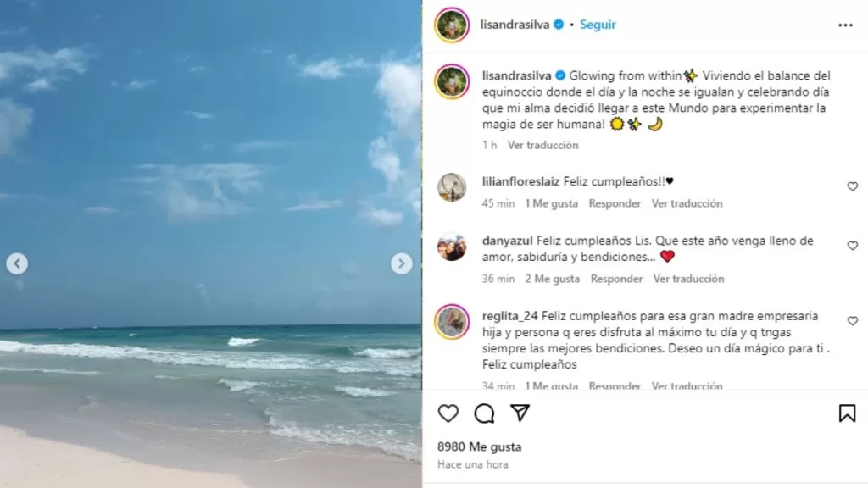The image size is (868, 488).
Task: Open reglita_24 username link
Action: pos(509,316)
